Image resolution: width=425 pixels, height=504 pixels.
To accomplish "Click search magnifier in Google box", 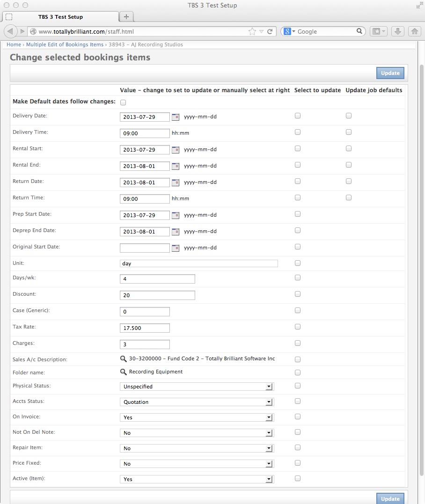I will (x=359, y=31).
